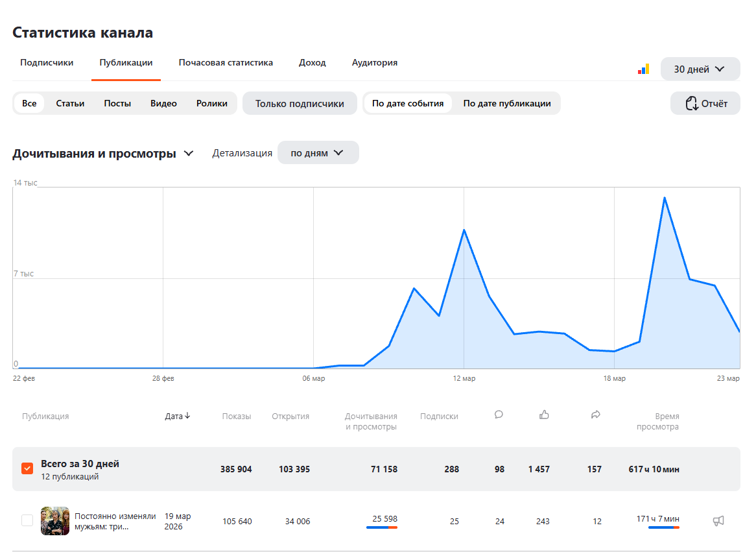Uncheck the 'Всего за 30 дней' checkbox

click(27, 468)
